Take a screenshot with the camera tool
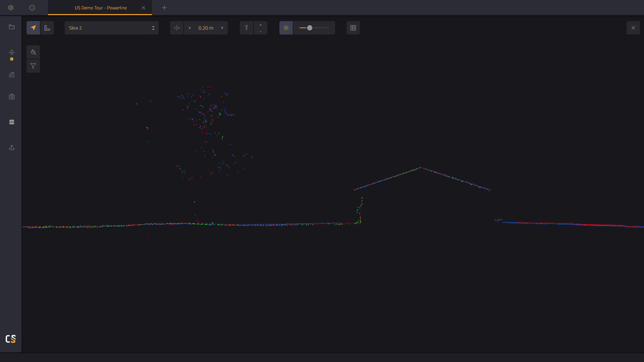Screen dimensions: 644x362 (x=12, y=97)
